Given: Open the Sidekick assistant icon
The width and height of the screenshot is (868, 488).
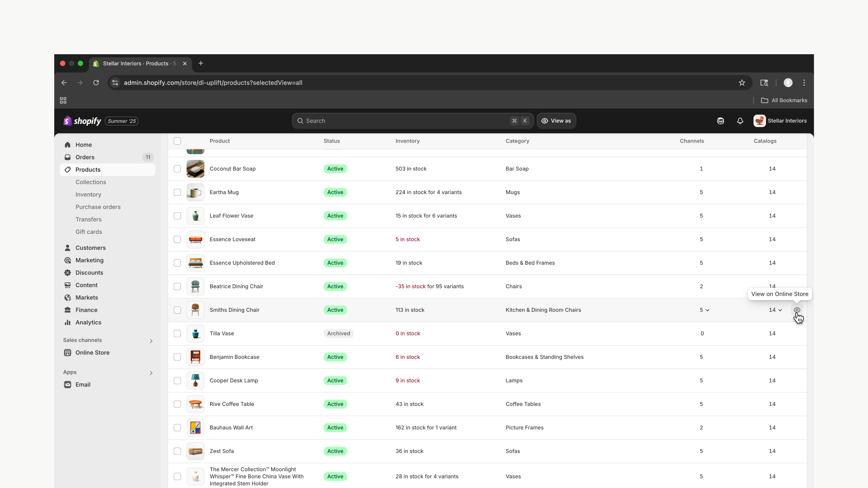Looking at the screenshot, I should point(721,121).
